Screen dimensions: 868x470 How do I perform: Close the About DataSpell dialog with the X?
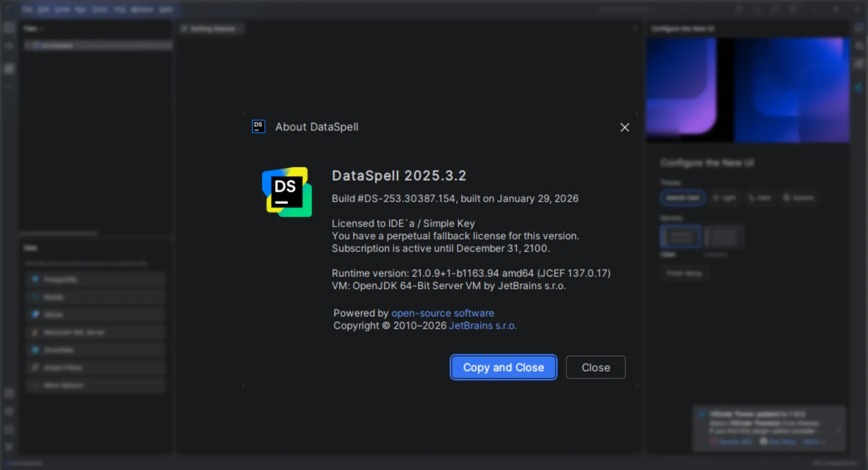click(625, 127)
